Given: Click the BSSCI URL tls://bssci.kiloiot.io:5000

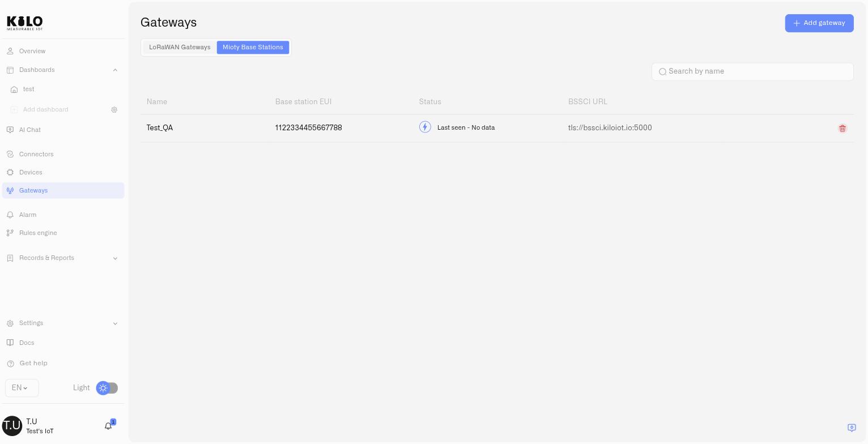Looking at the screenshot, I should [x=610, y=128].
